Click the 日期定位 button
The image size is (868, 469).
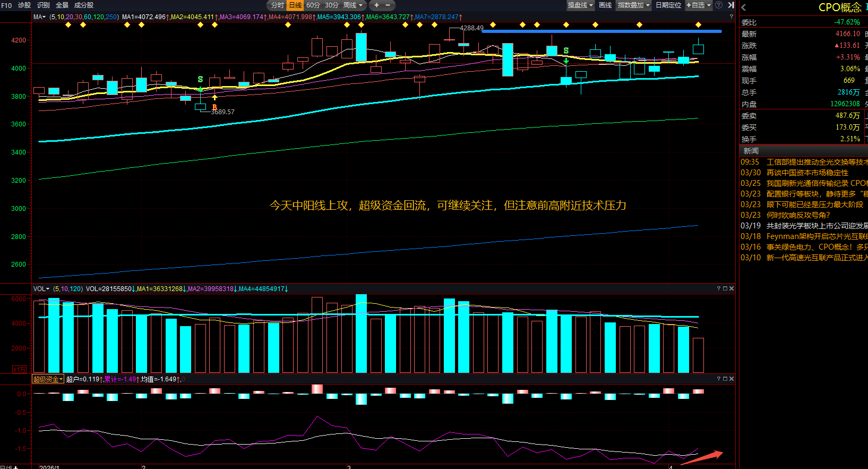click(668, 5)
